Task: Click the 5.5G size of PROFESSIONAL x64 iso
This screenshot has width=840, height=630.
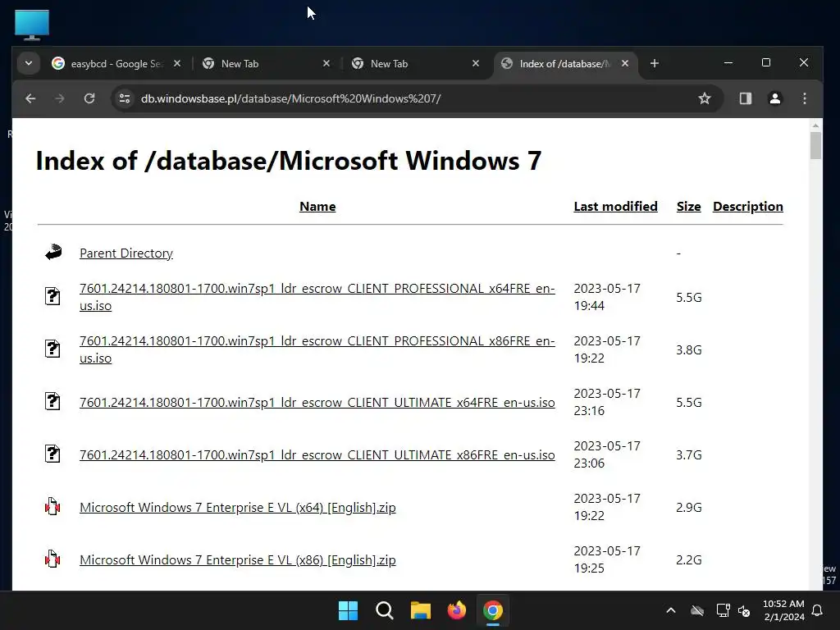Action: (x=689, y=297)
